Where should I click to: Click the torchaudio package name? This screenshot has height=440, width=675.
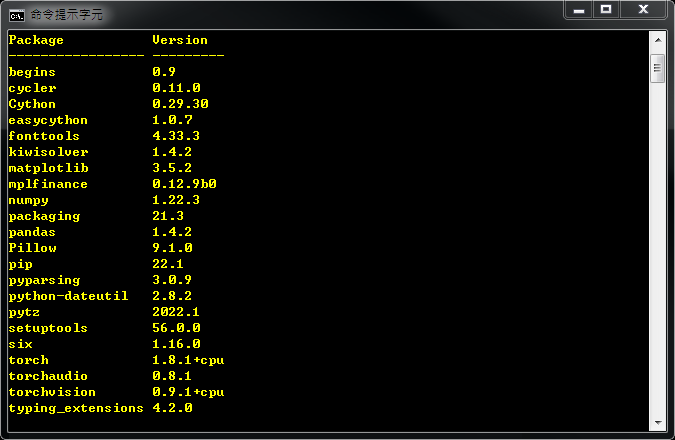coord(48,376)
